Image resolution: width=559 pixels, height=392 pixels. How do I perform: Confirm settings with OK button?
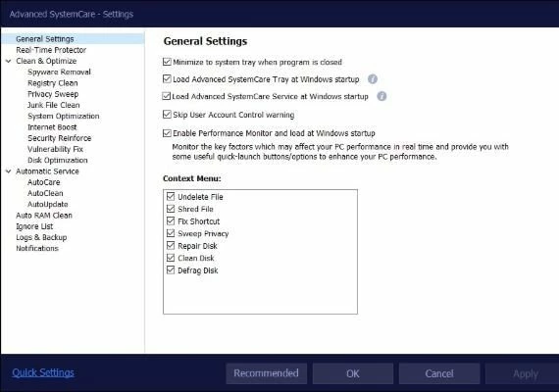coord(353,373)
